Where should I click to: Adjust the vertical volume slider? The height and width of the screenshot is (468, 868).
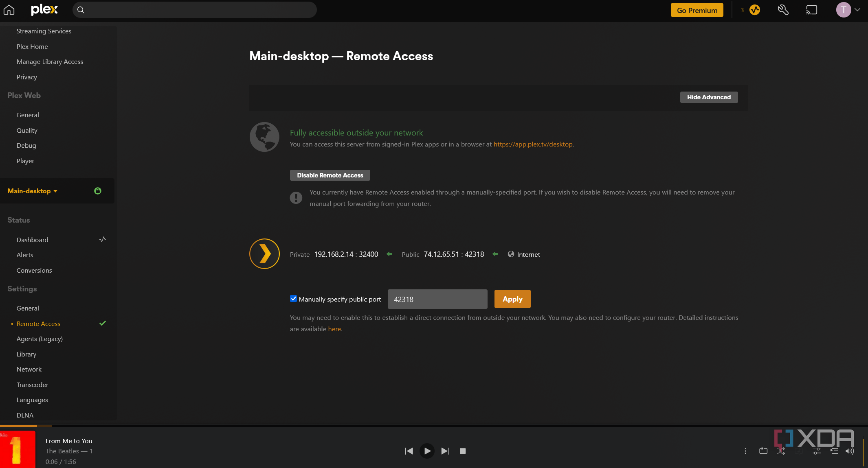(863, 451)
